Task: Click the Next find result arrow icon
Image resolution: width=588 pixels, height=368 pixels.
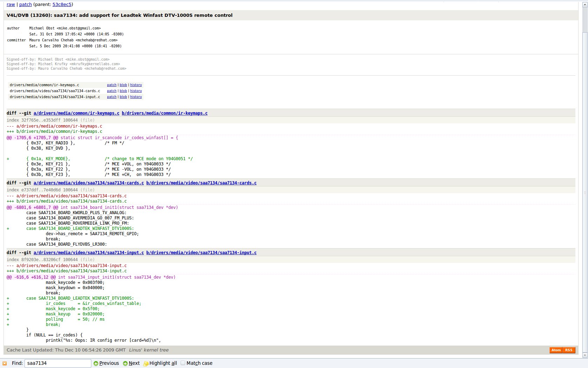Action: [x=125, y=363]
